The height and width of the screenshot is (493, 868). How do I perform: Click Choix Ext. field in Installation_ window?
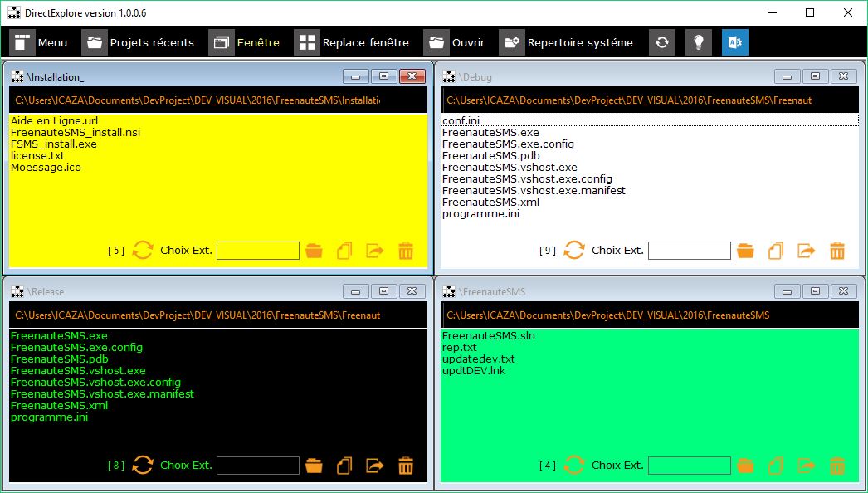(x=258, y=251)
